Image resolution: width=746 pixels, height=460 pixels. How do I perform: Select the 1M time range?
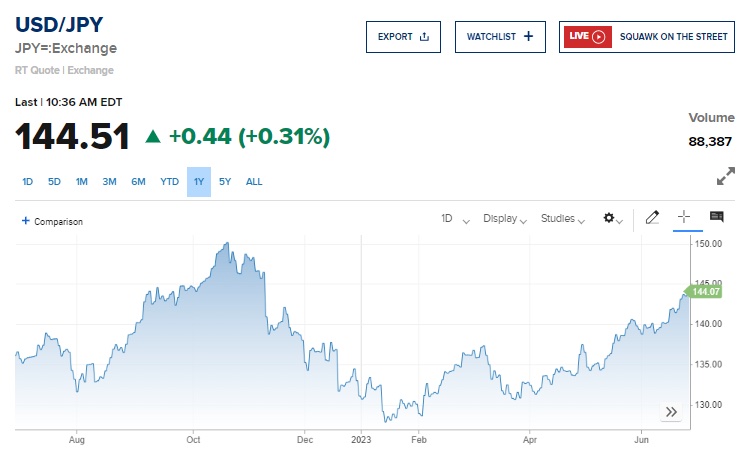(x=81, y=182)
